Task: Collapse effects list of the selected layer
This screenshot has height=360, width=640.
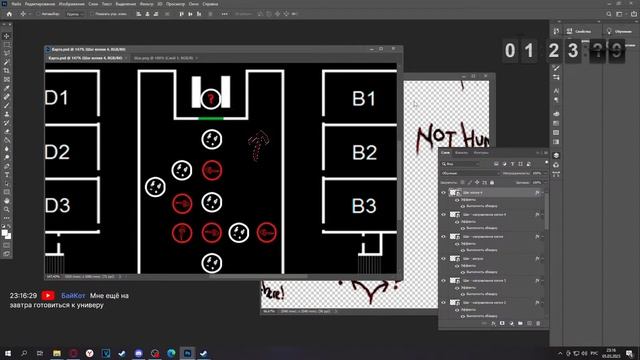Action: pos(542,192)
